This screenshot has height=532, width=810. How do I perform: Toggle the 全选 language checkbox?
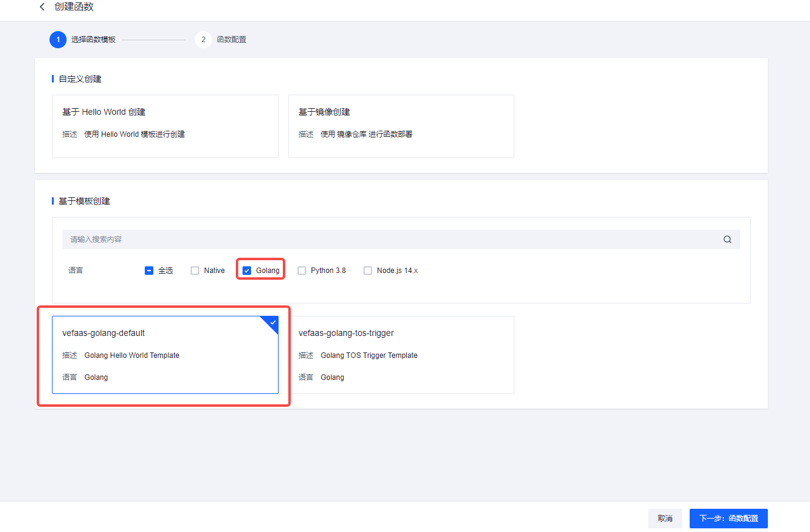[x=149, y=271]
